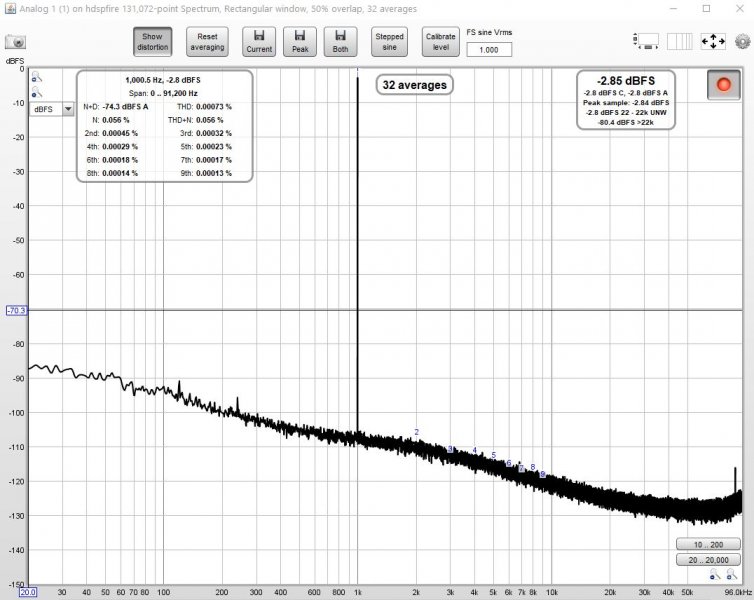Click the move graph arrows icon
Image resolution: width=754 pixels, height=600 pixels.
click(x=713, y=41)
